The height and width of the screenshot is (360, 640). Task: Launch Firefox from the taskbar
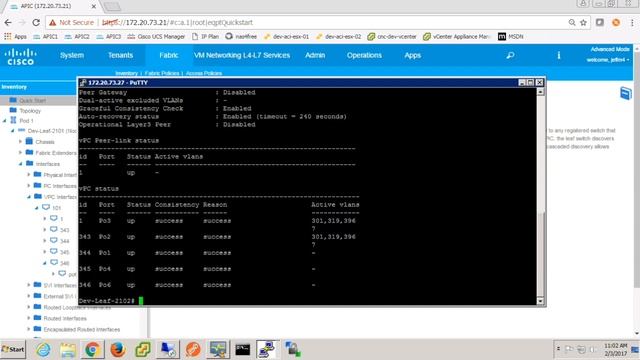tap(118, 350)
